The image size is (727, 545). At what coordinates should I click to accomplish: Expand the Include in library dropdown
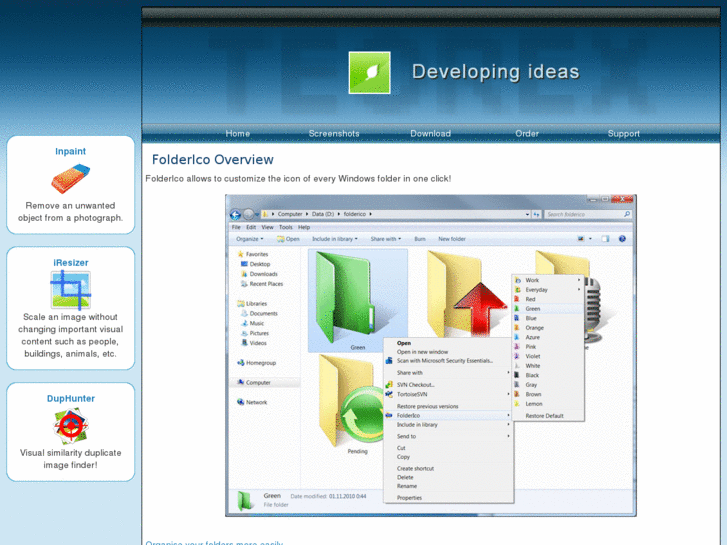(335, 239)
